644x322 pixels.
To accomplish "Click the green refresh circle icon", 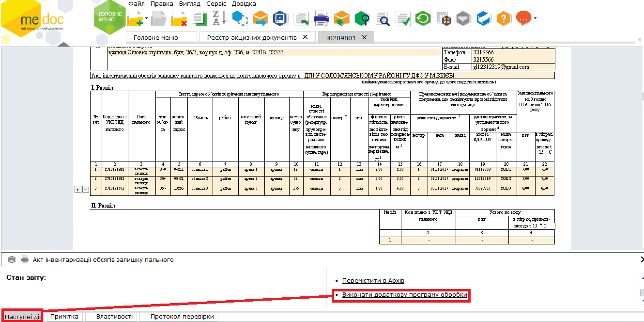I will (424, 19).
